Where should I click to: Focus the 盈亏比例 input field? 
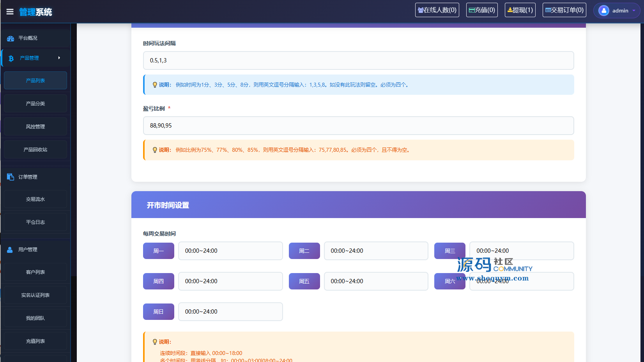[359, 126]
